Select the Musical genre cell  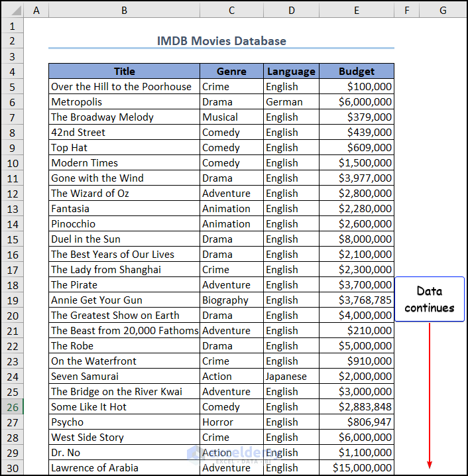tap(231, 117)
